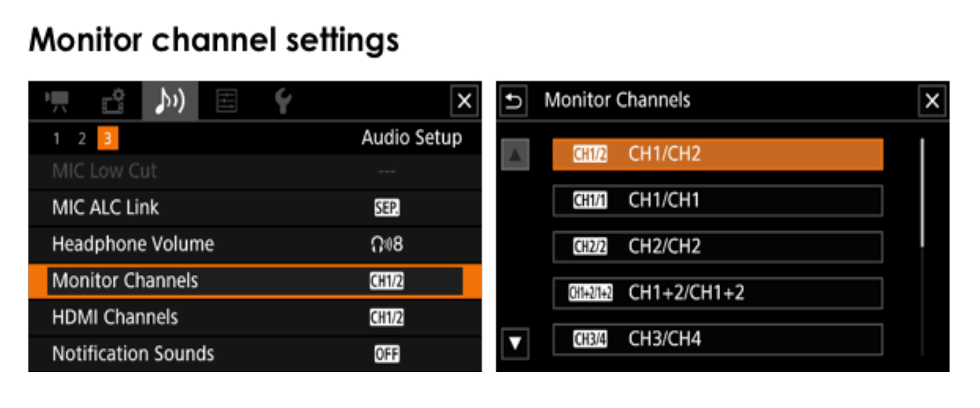Close the Audio Setup menu
This screenshot has height=408, width=980.
(x=464, y=101)
